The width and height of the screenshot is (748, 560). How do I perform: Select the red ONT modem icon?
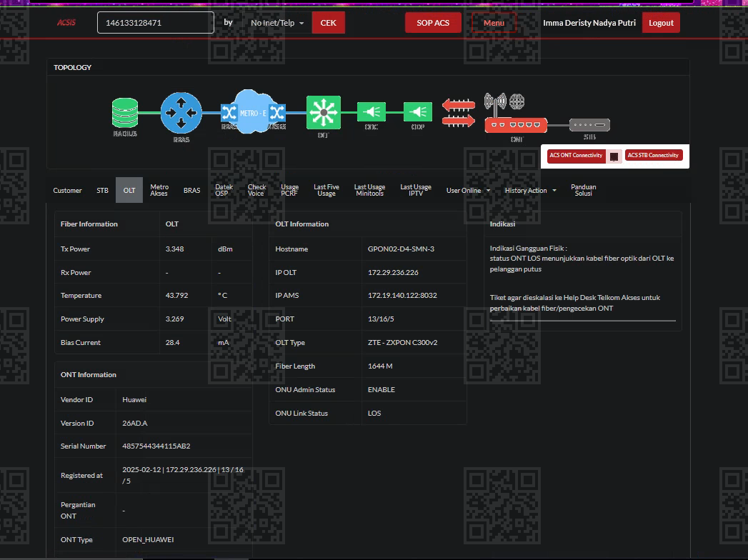(x=516, y=125)
